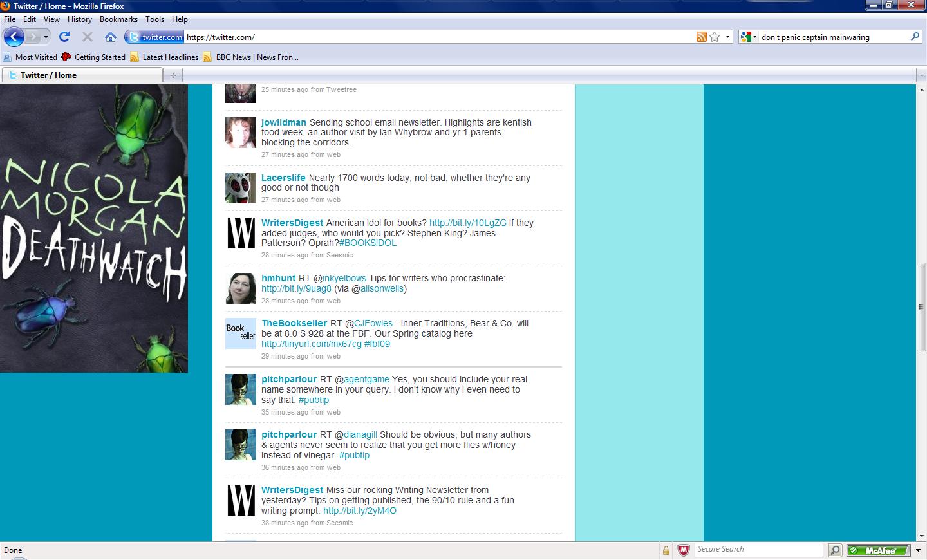Click the RSS feed icon in the address bar

pos(702,37)
